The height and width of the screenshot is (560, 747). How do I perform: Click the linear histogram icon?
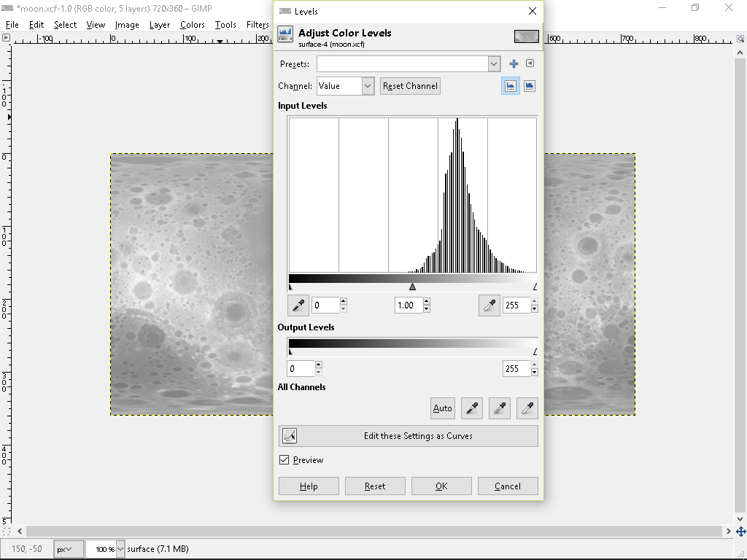click(x=510, y=85)
